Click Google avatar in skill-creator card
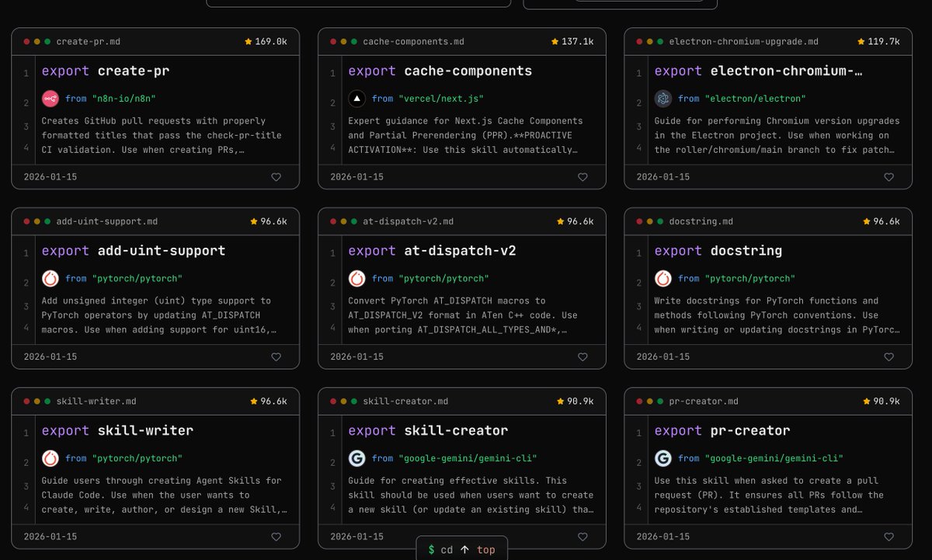The height and width of the screenshot is (560, 932). pos(356,458)
